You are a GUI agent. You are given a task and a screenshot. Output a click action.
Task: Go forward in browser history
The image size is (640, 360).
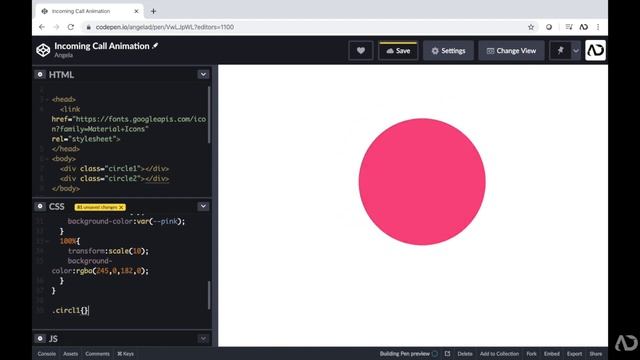pos(56,27)
